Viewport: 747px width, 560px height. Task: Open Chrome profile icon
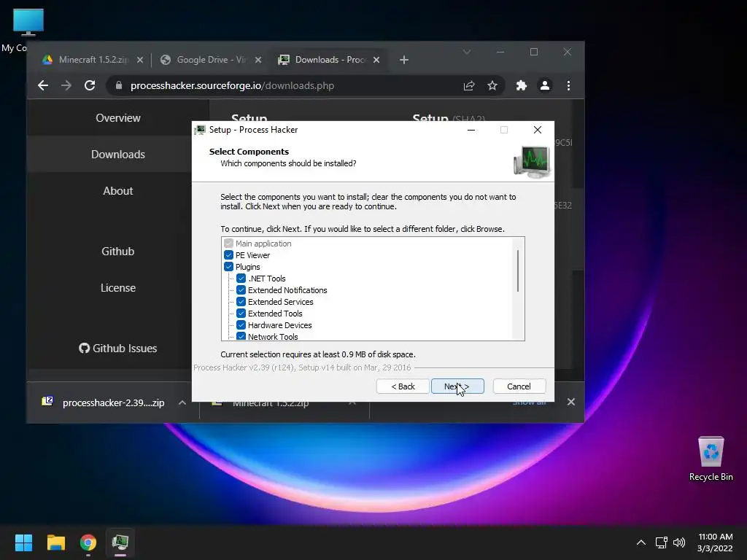click(x=544, y=86)
